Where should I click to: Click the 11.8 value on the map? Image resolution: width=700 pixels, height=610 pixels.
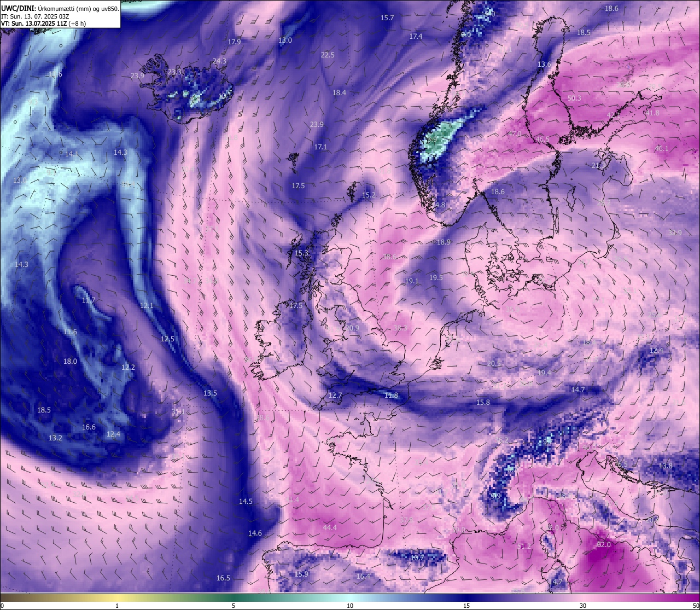coord(391,396)
